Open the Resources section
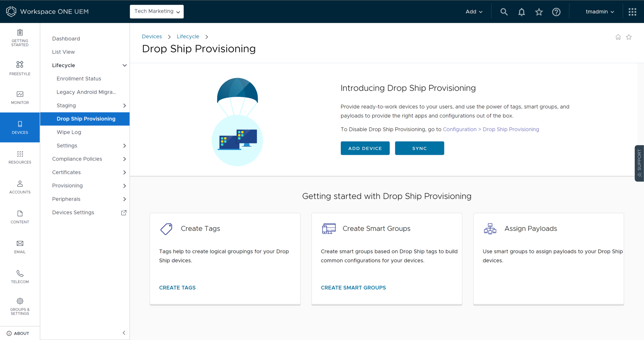Screen dimensions: 644x340 (x=19, y=157)
